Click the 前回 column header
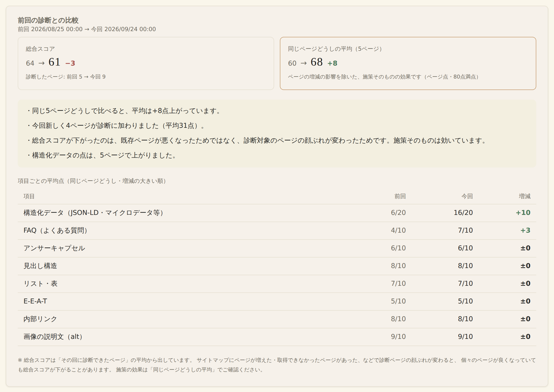The image size is (554, 392). [x=400, y=196]
